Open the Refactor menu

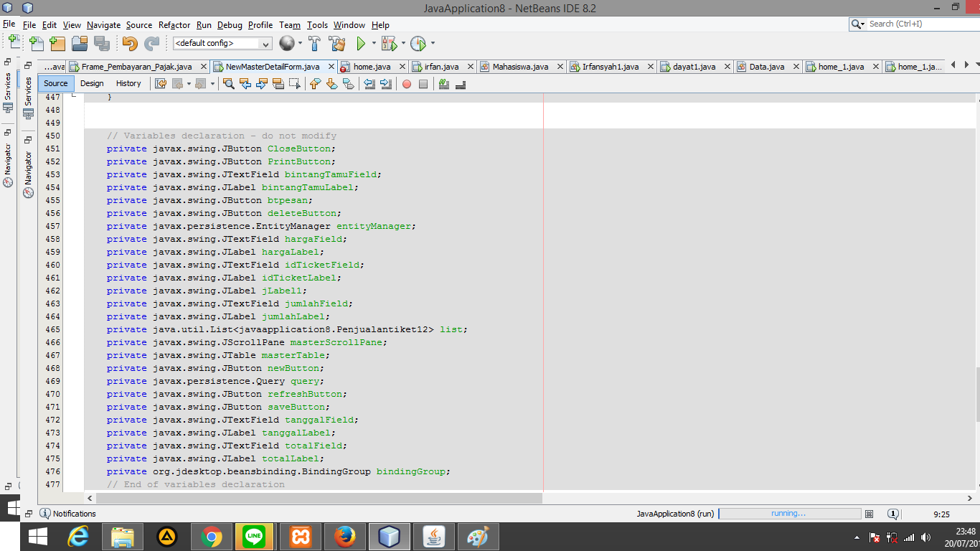pos(174,24)
